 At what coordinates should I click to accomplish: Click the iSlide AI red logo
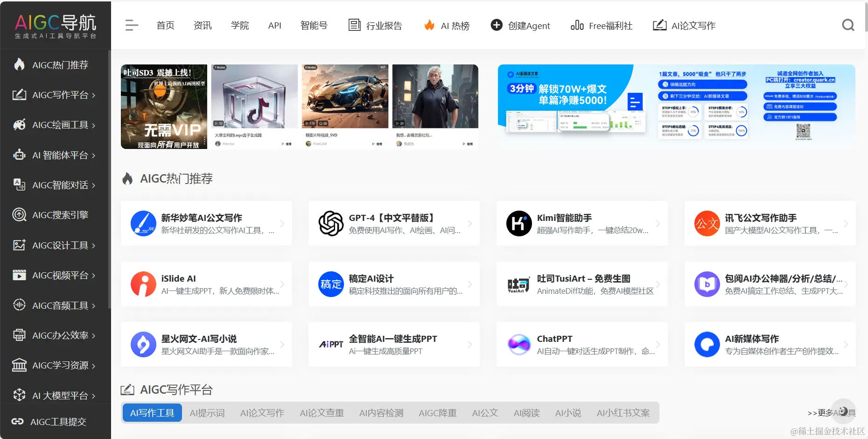tap(143, 284)
